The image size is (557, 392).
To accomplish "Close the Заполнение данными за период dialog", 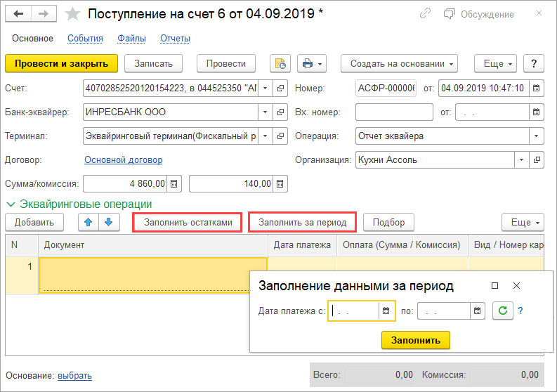I will (x=516, y=285).
